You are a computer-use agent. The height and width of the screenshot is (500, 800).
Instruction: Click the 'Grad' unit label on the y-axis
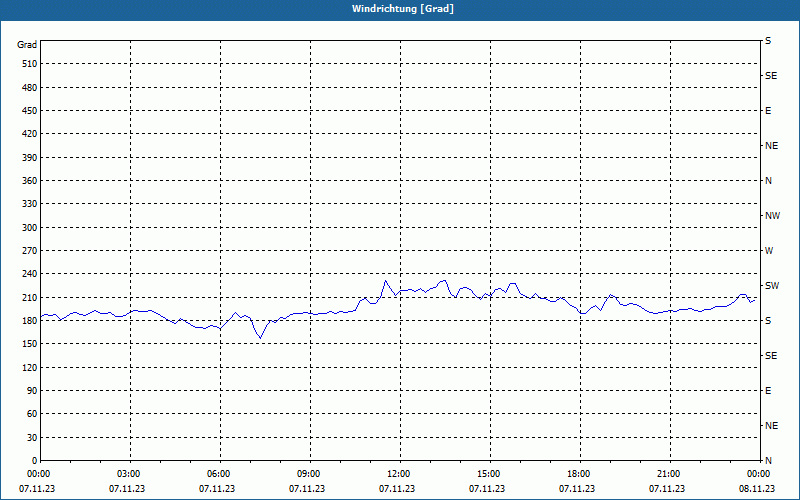pos(27,45)
